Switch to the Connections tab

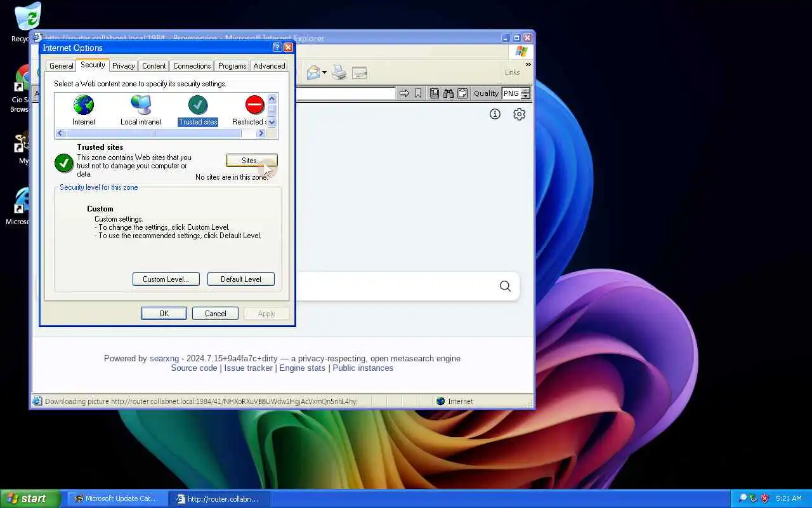click(192, 66)
